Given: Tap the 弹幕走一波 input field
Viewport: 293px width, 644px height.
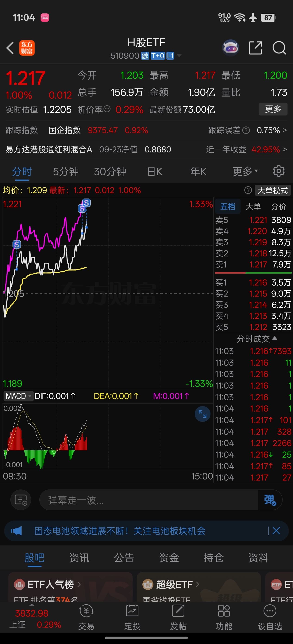Looking at the screenshot, I should point(149,500).
